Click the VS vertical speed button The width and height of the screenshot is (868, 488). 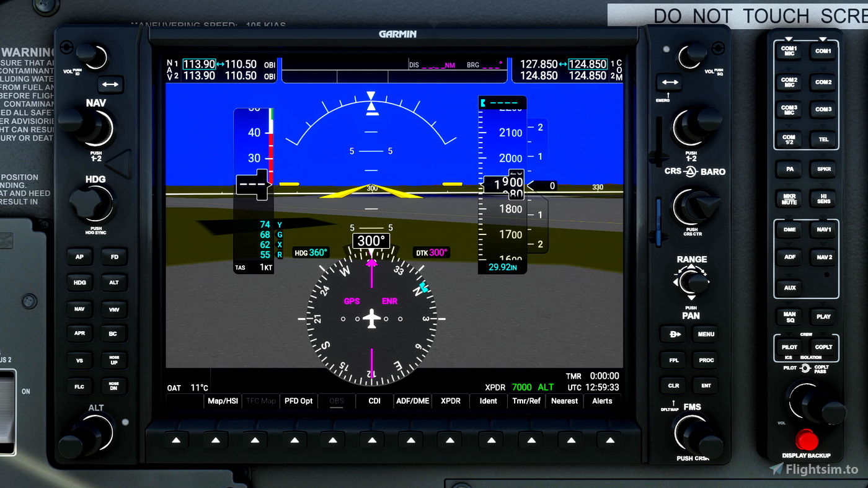click(x=79, y=360)
